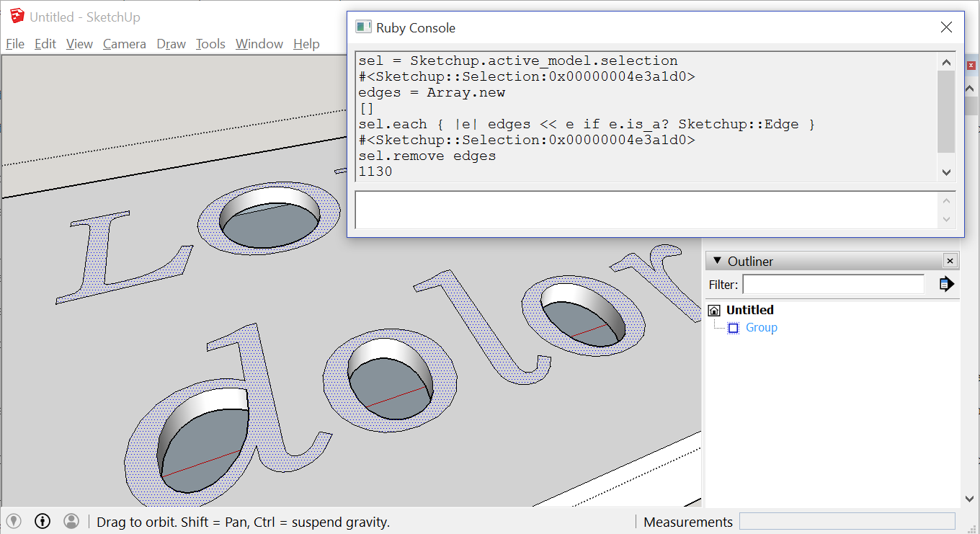Screen dimensions: 980x534
Task: Click the 'sel = Sketchup.active_model.selection' console line
Action: (518, 61)
